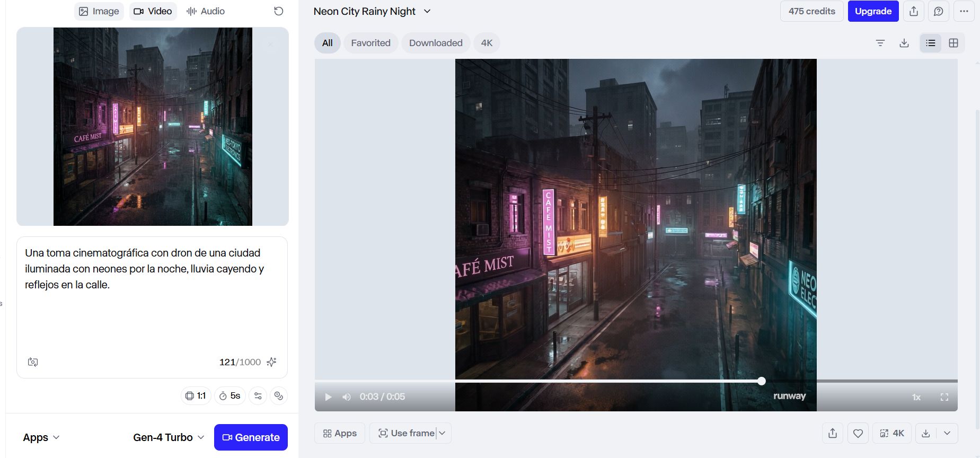Click the Generate button
Screen dimensions: 980x458
point(251,437)
